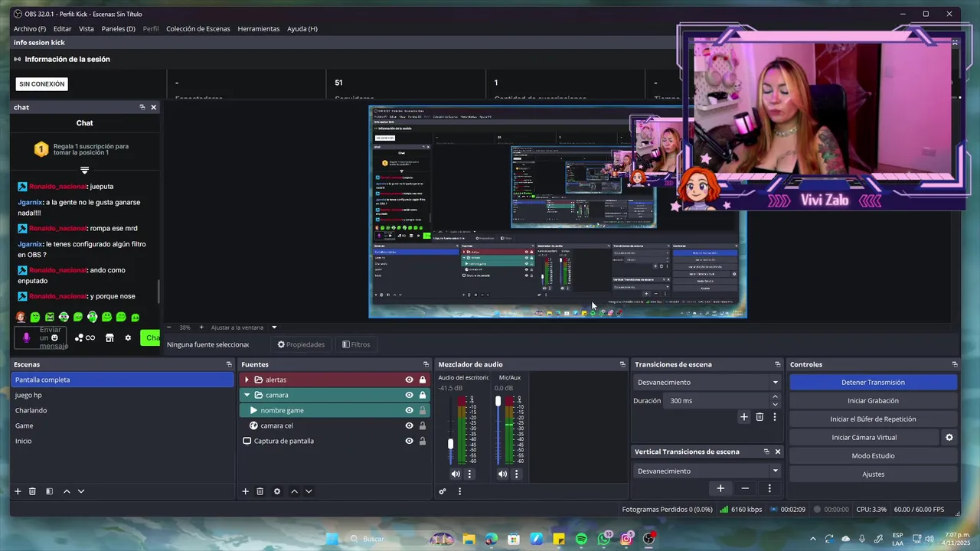Open Herramientas menu
Image resolution: width=980 pixels, height=551 pixels.
(x=259, y=29)
